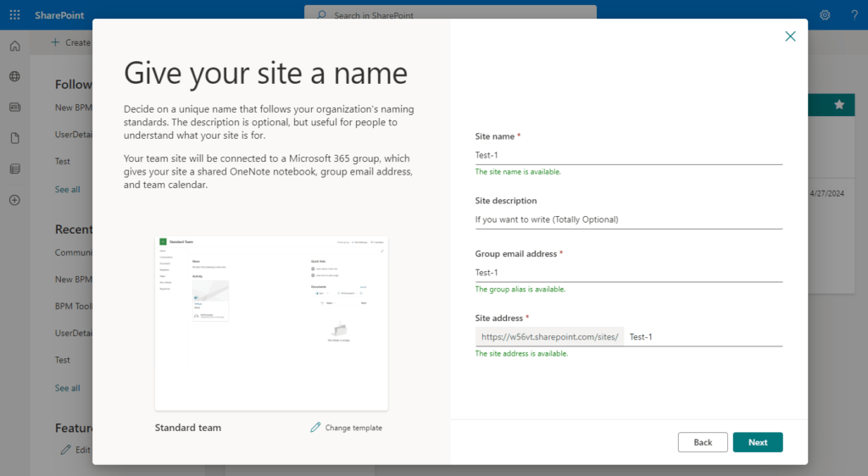Toggle the follow star icon behind dialog
Viewport: 868px width, 476px height.
pyautogui.click(x=839, y=104)
